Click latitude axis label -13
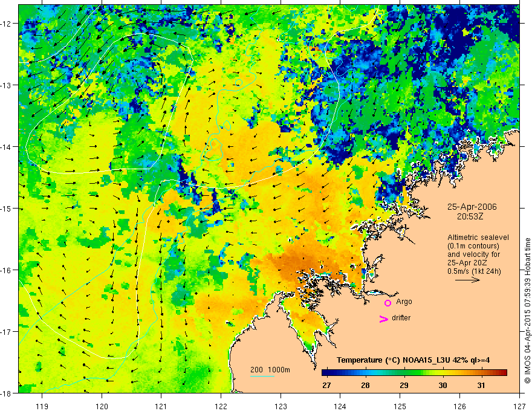Screen dimensions: 532x411 6,85
